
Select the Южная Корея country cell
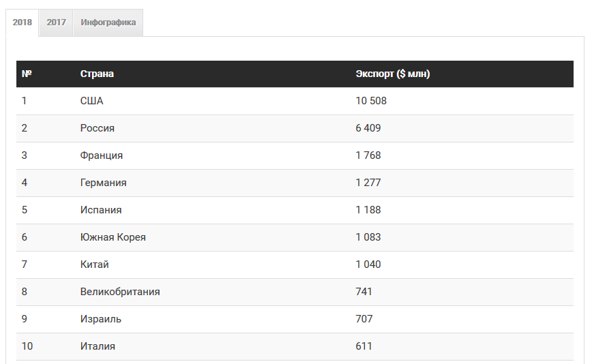point(113,237)
